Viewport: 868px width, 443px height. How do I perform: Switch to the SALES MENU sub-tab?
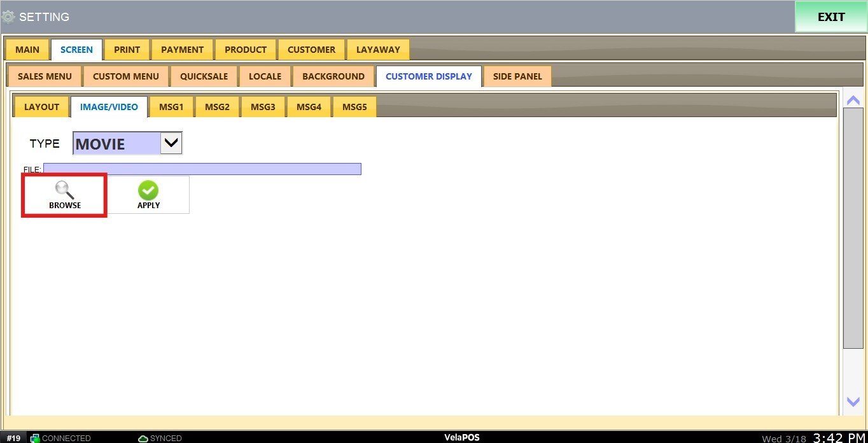tap(45, 76)
